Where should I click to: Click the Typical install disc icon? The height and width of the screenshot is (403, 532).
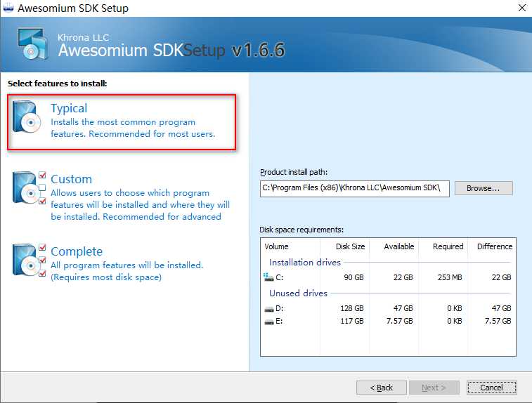click(x=27, y=117)
